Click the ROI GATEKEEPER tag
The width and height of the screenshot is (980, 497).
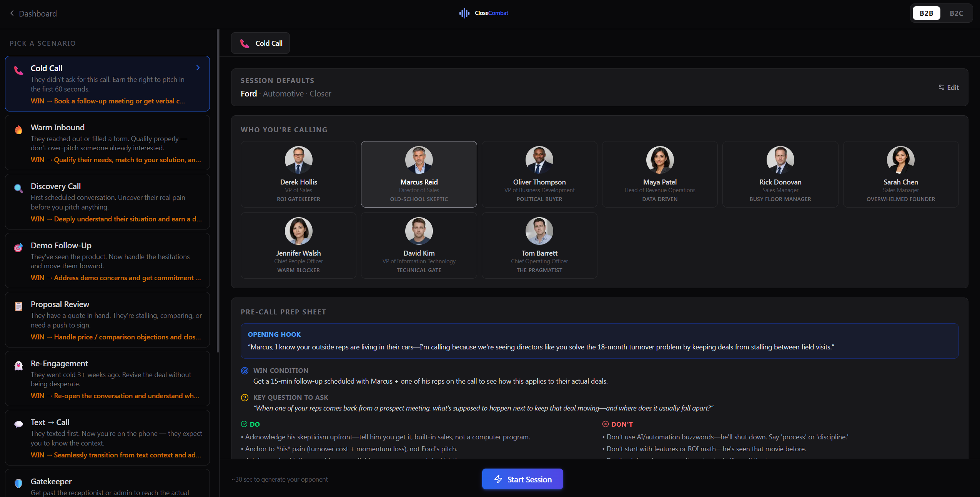(299, 199)
